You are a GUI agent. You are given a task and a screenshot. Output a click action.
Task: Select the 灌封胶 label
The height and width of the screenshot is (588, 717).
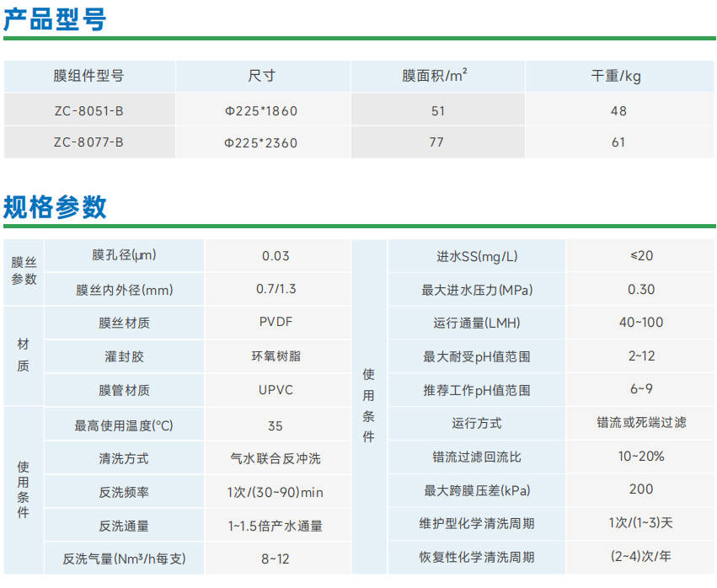(x=125, y=356)
